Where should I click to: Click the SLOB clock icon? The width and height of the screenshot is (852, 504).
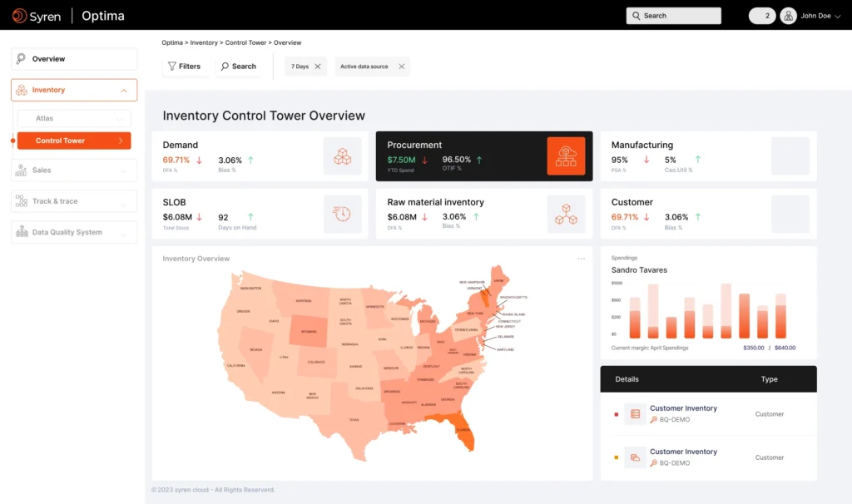click(342, 214)
